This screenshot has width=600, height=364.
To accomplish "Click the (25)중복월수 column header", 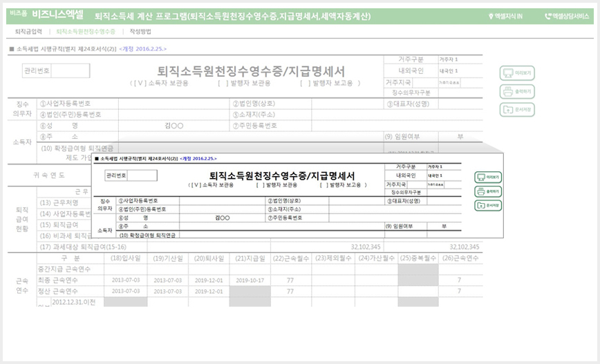I will point(418,258).
